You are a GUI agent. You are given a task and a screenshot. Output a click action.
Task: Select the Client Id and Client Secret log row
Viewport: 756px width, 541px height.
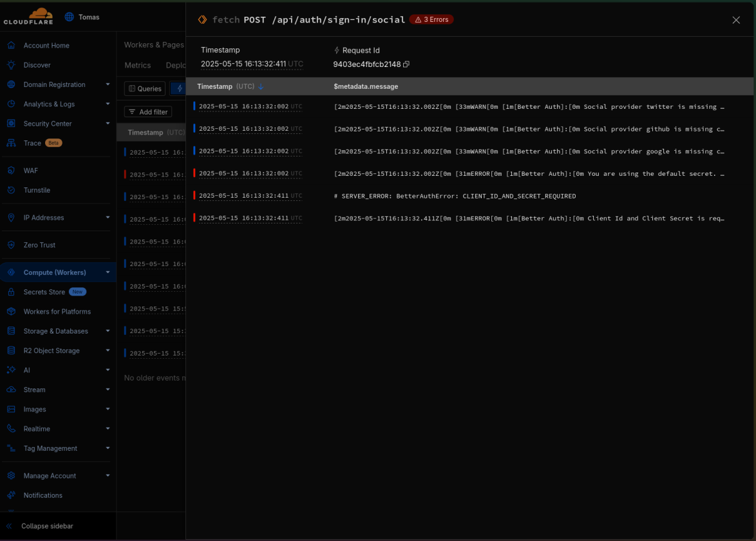coord(469,218)
